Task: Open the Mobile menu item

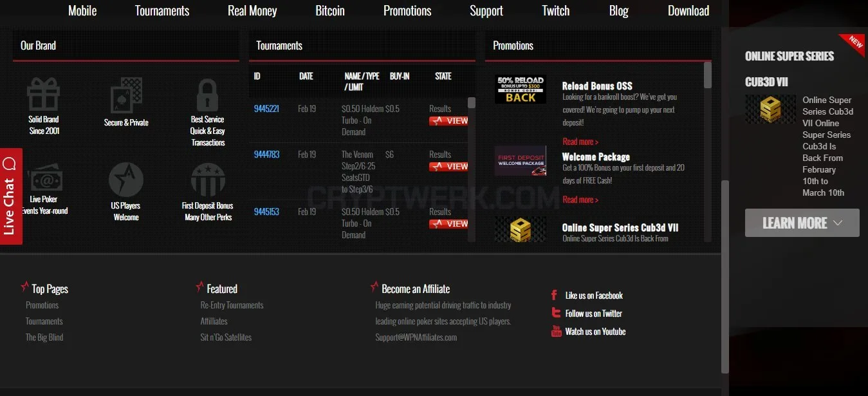Action: click(x=82, y=11)
